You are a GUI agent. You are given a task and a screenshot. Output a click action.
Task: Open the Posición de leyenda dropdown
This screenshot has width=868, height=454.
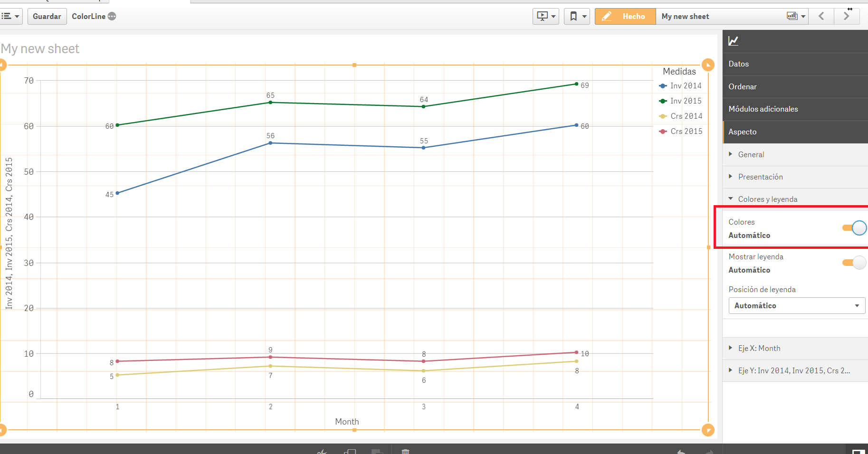pos(797,306)
